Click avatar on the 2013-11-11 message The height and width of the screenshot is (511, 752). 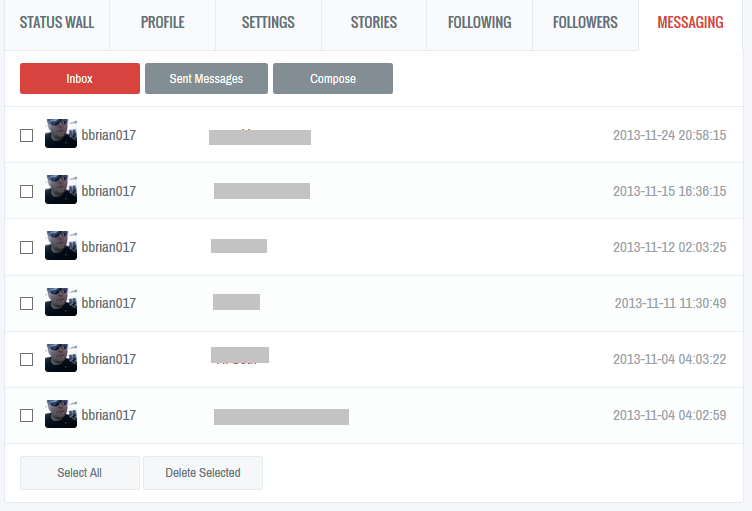pyautogui.click(x=61, y=303)
